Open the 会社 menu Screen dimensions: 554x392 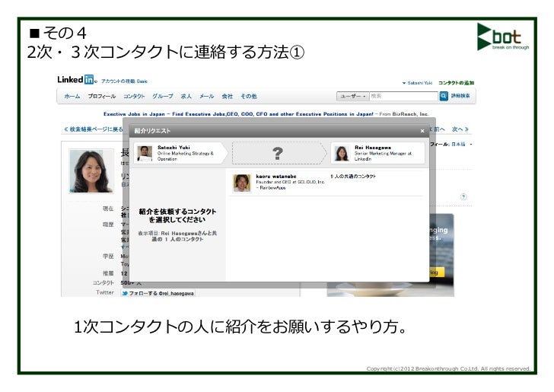(x=228, y=96)
